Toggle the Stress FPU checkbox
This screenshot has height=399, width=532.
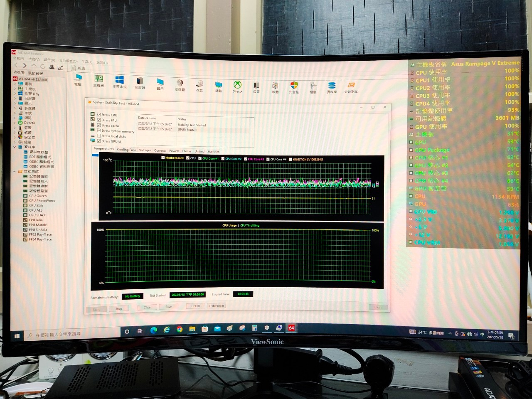99,120
